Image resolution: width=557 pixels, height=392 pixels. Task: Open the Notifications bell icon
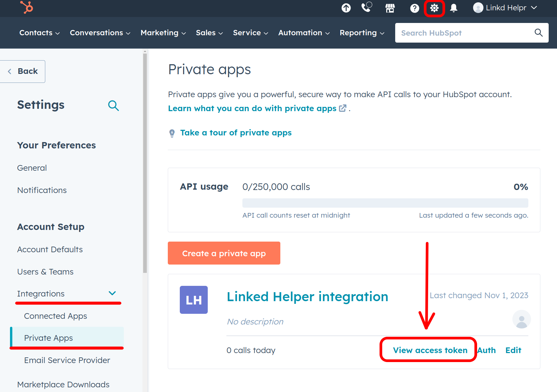453,8
